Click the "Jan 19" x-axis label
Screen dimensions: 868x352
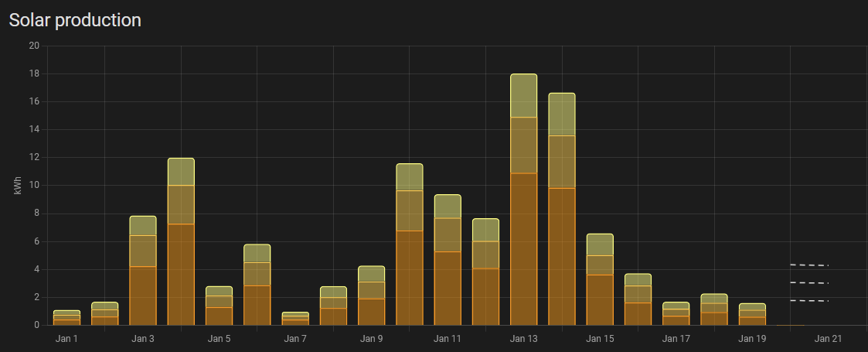click(x=752, y=338)
